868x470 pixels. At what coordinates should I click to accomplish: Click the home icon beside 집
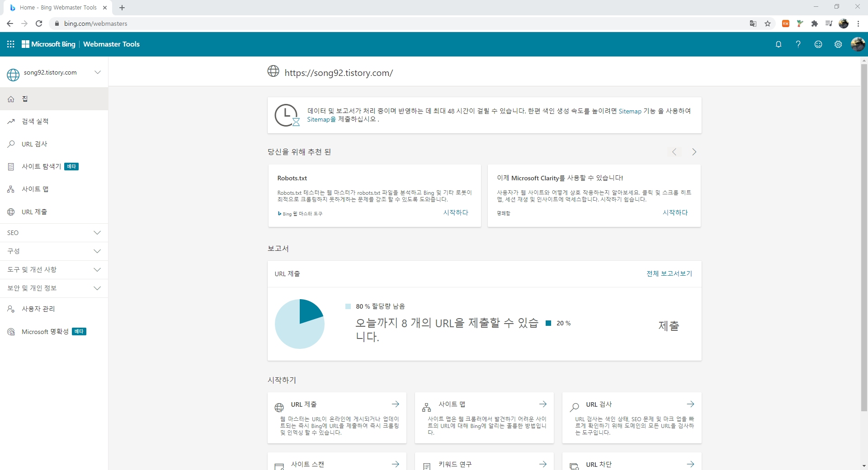tap(11, 99)
